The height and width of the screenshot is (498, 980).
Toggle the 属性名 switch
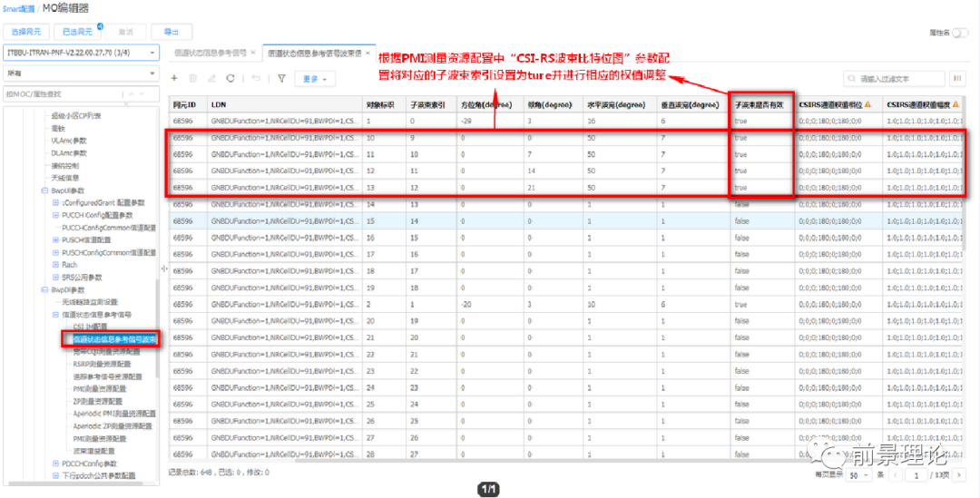coord(959,33)
